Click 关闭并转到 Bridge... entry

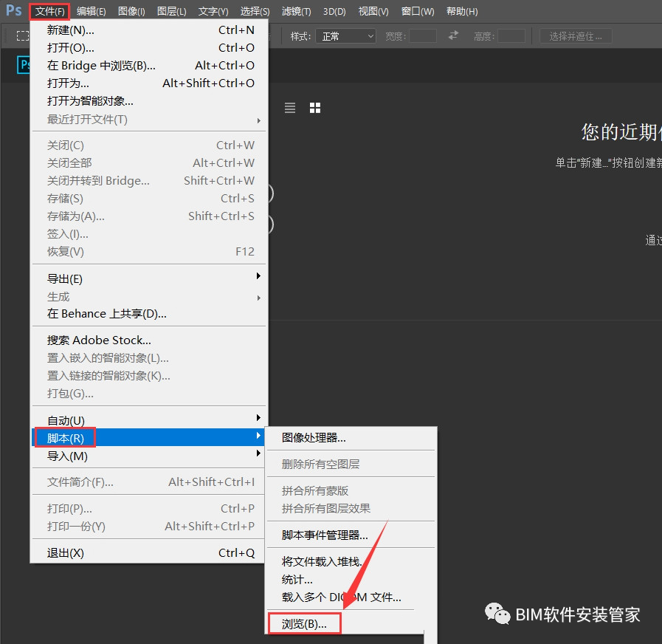point(149,181)
